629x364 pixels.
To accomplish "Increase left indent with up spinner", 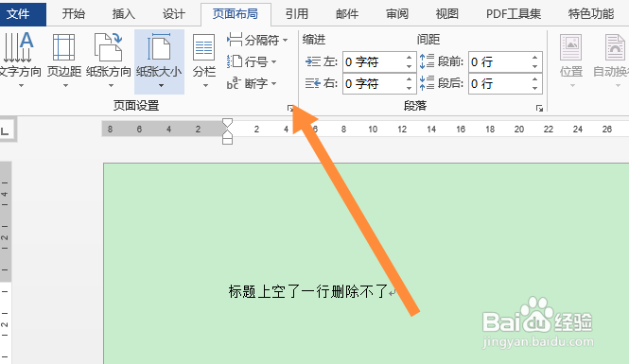I will click(x=410, y=58).
